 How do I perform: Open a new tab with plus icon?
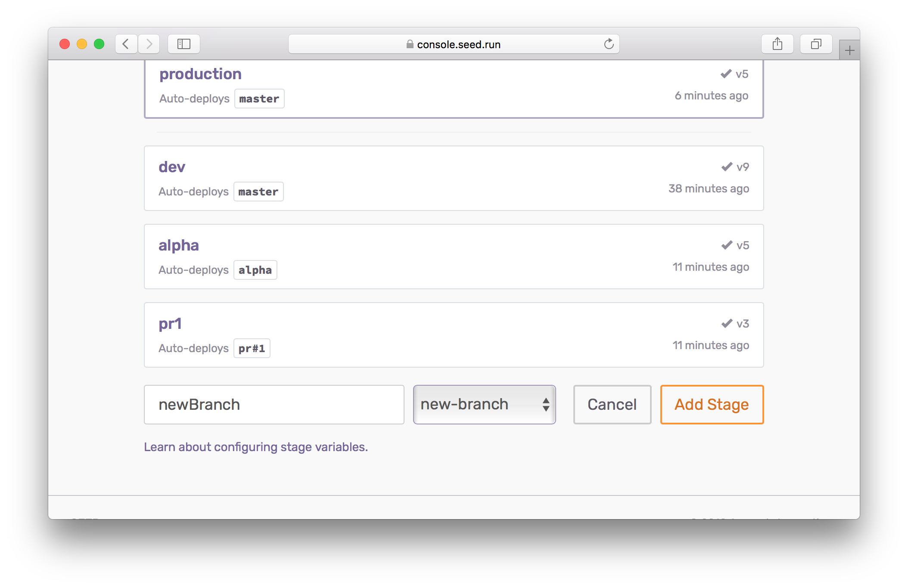849,51
